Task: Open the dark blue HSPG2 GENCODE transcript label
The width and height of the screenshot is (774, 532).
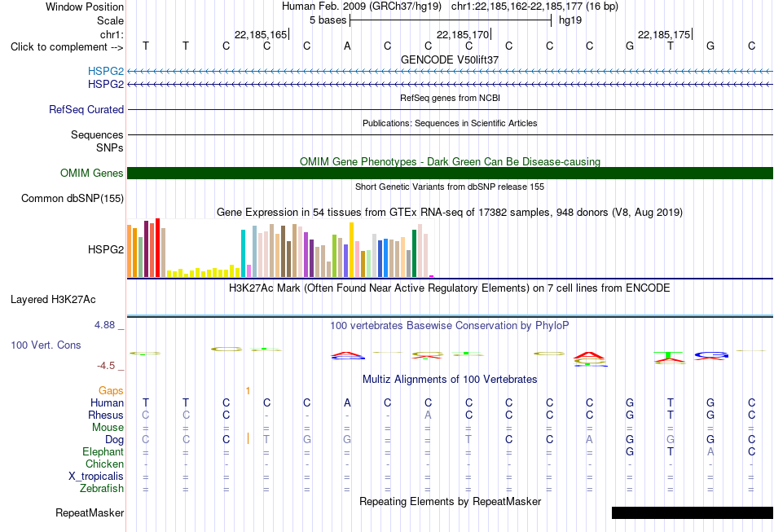Action: coord(106,85)
